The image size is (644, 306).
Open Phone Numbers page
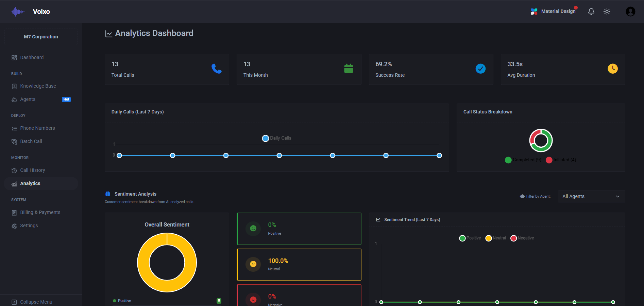click(x=37, y=128)
